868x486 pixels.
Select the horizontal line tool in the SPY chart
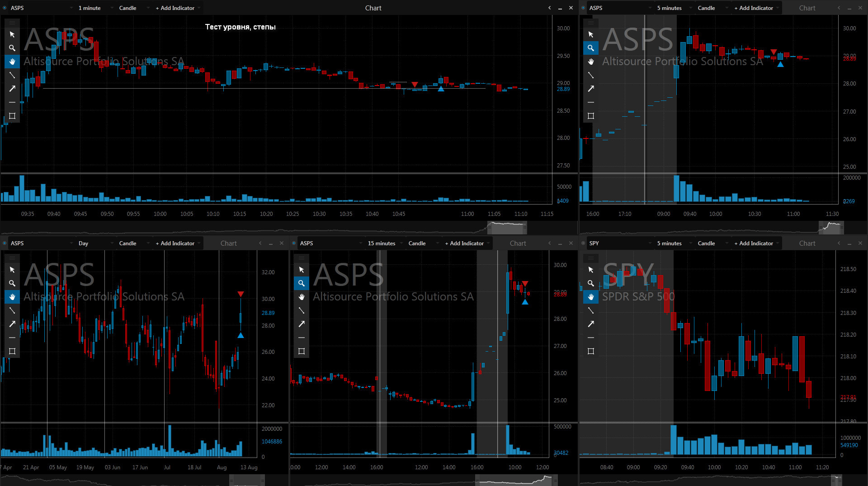[x=591, y=338]
